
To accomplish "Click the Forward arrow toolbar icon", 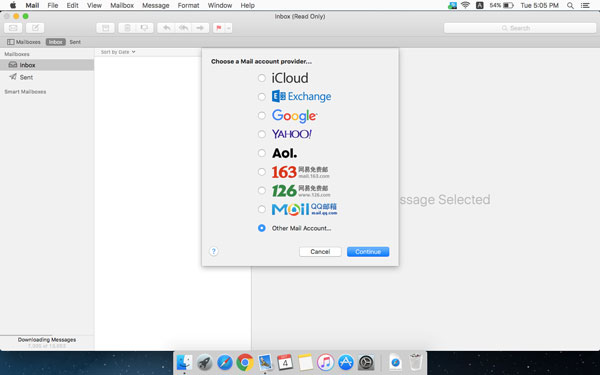I will point(200,28).
